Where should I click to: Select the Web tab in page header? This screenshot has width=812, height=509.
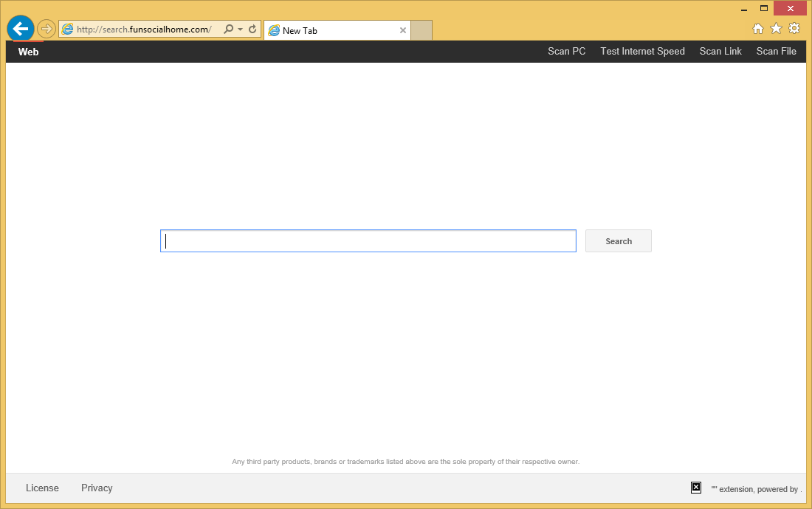click(x=29, y=52)
